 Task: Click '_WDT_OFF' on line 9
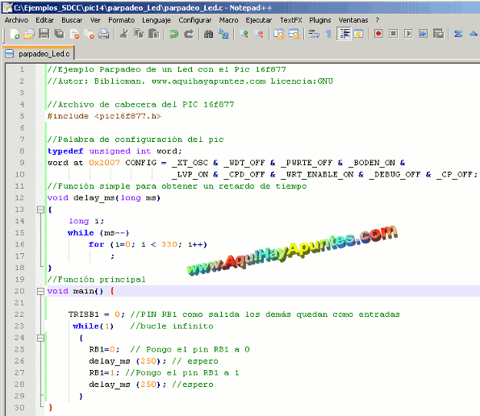click(244, 163)
